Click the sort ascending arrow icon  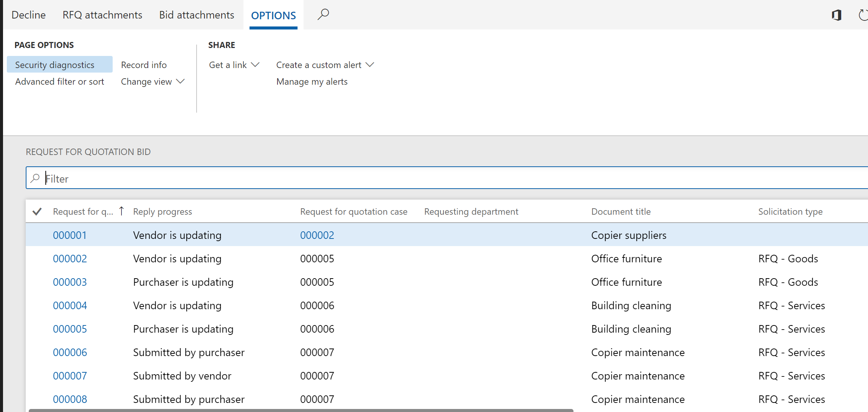pyautogui.click(x=121, y=211)
